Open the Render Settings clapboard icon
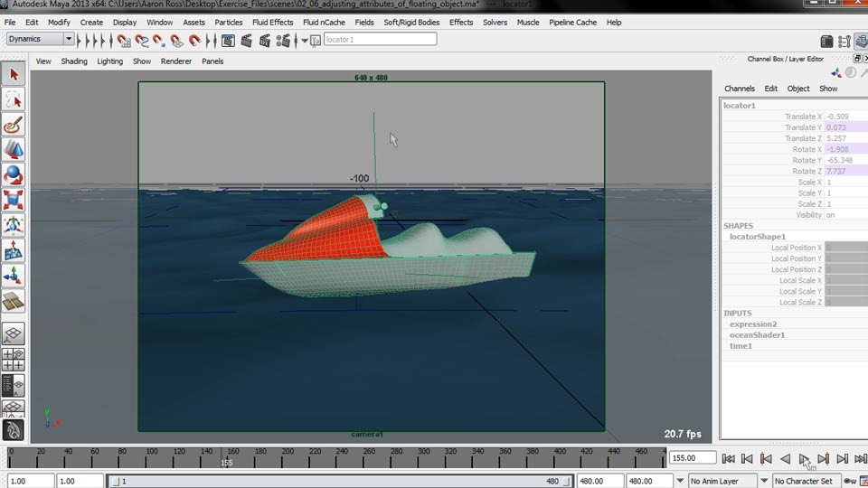This screenshot has height=488, width=868. point(283,41)
